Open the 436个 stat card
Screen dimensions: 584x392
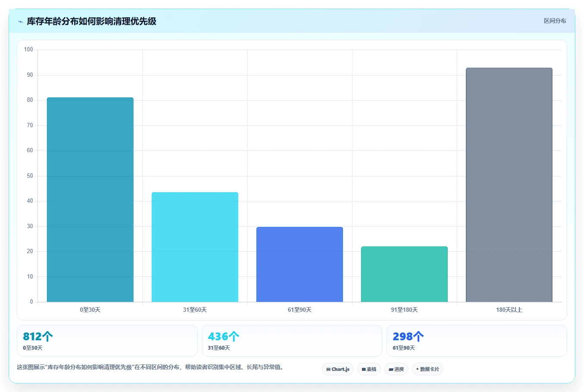click(292, 341)
